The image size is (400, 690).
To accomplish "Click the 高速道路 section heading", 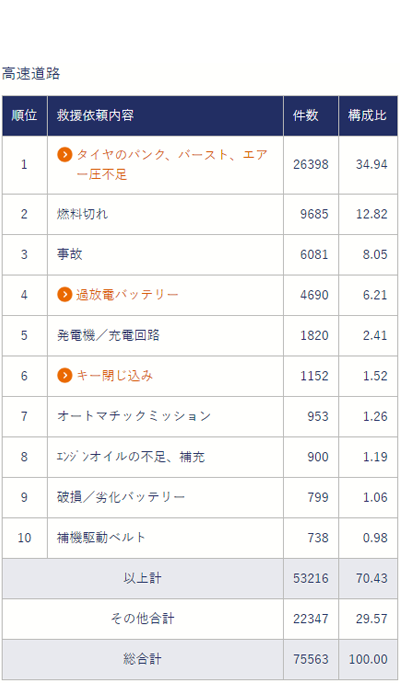I will [x=31, y=73].
